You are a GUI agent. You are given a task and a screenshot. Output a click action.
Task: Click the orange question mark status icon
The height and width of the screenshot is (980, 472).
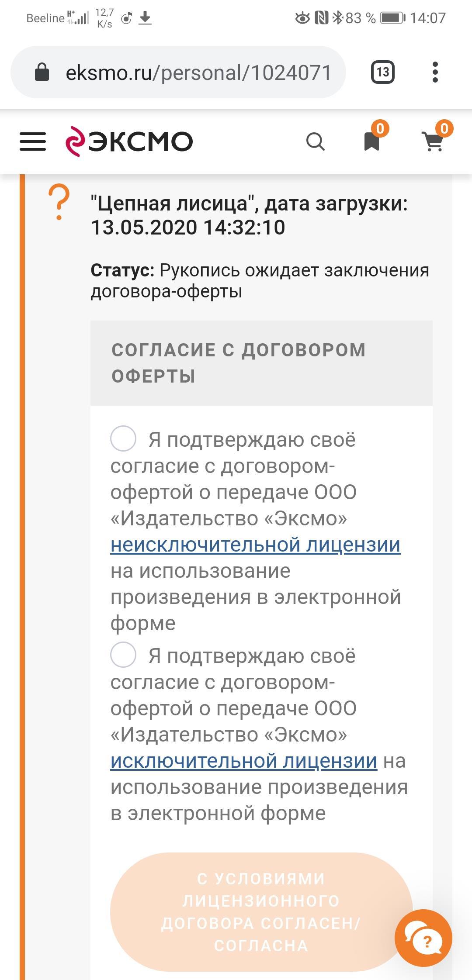click(x=59, y=203)
